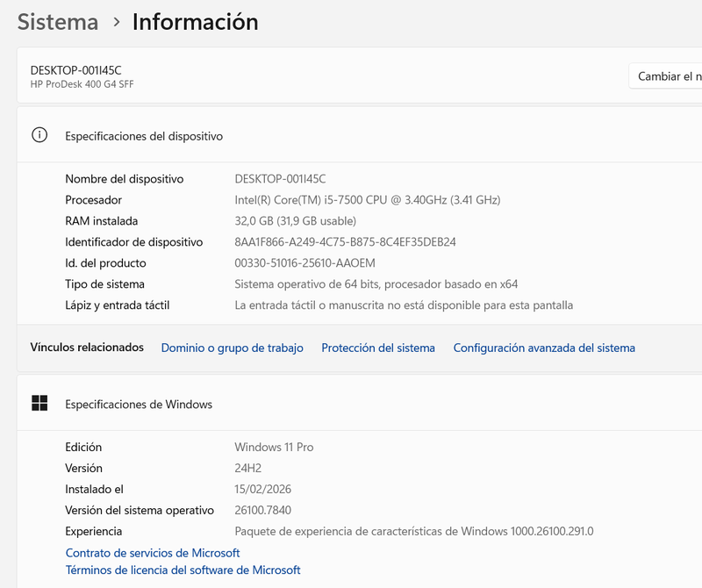Open Configuración avanzada del sistema
The image size is (702, 588).
[544, 348]
